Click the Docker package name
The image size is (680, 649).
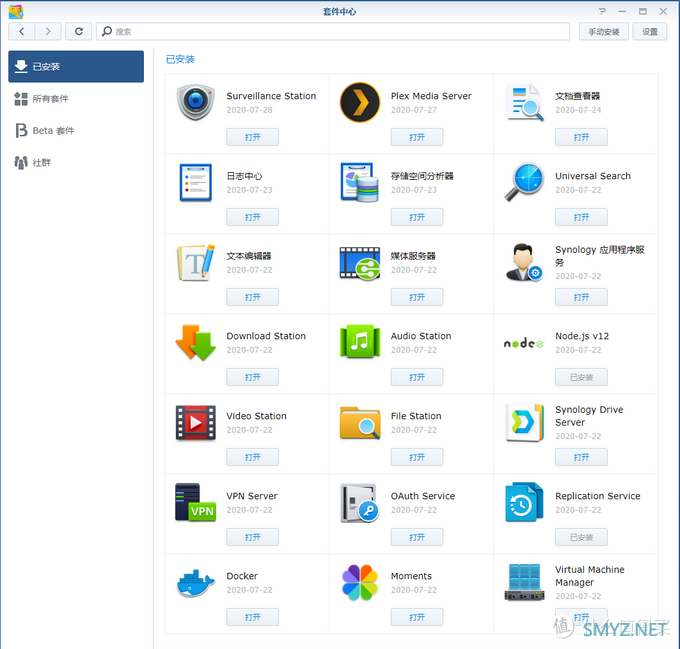[x=242, y=576]
